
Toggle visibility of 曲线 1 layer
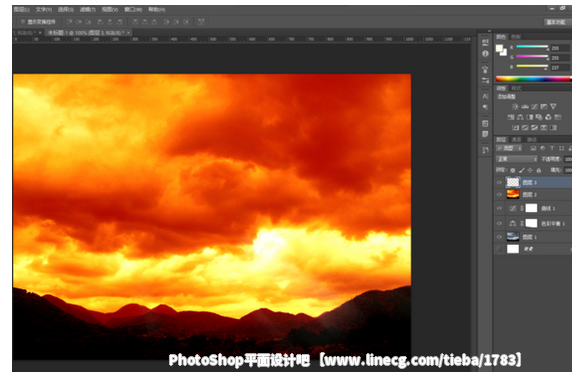point(499,208)
